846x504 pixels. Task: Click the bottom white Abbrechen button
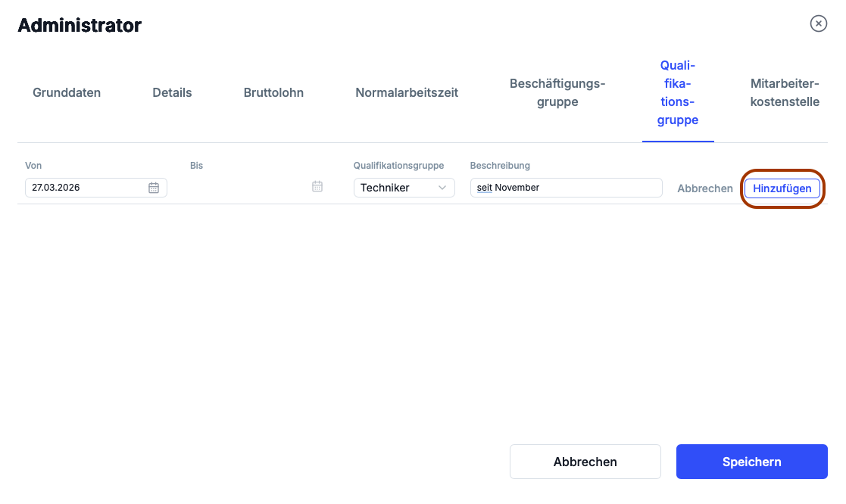(585, 462)
